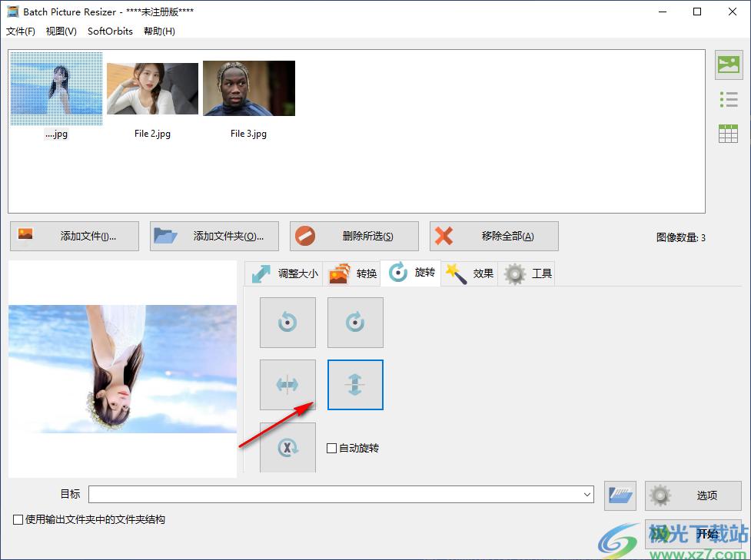Browse for target folder icon
Screen dimensions: 751x560
620,495
